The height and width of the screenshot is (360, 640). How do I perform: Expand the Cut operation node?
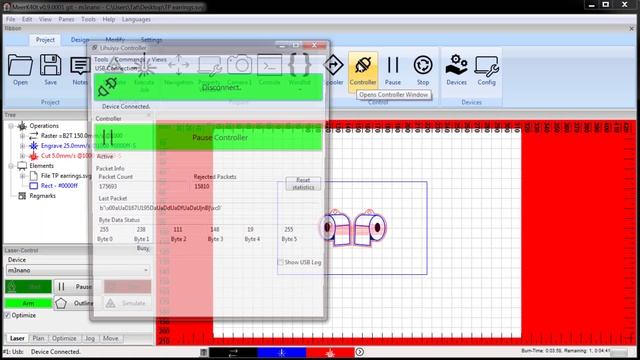pos(22,156)
